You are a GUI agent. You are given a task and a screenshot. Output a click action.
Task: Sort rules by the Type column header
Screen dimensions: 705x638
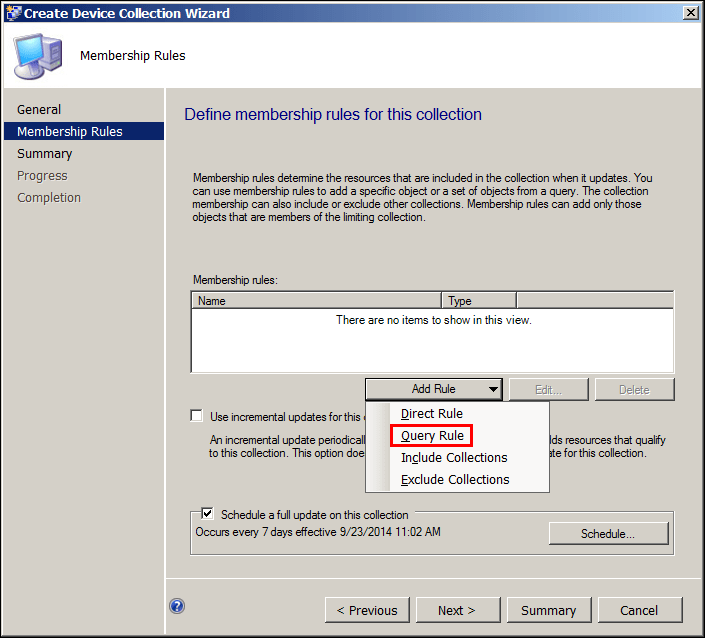coord(478,300)
